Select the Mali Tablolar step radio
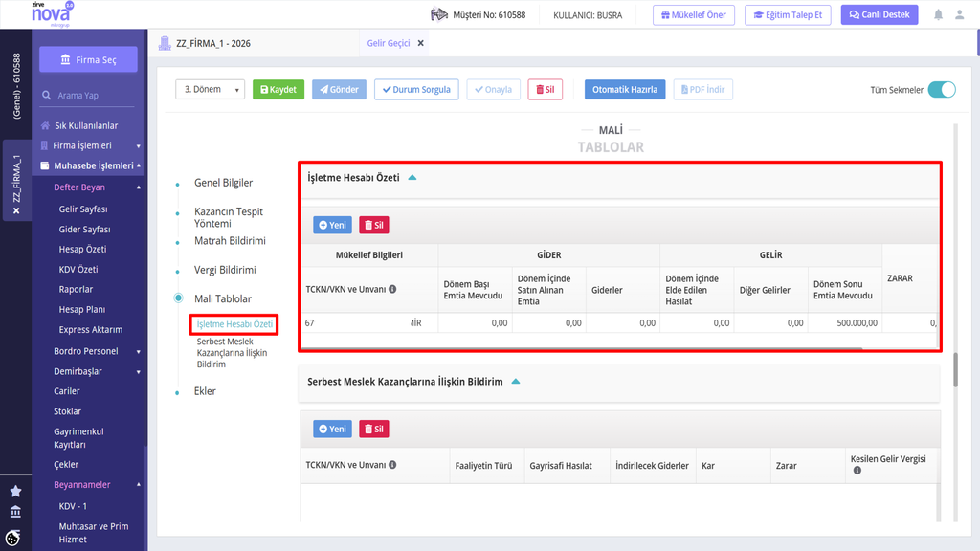Screen dimensions: 980x551 point(179,298)
